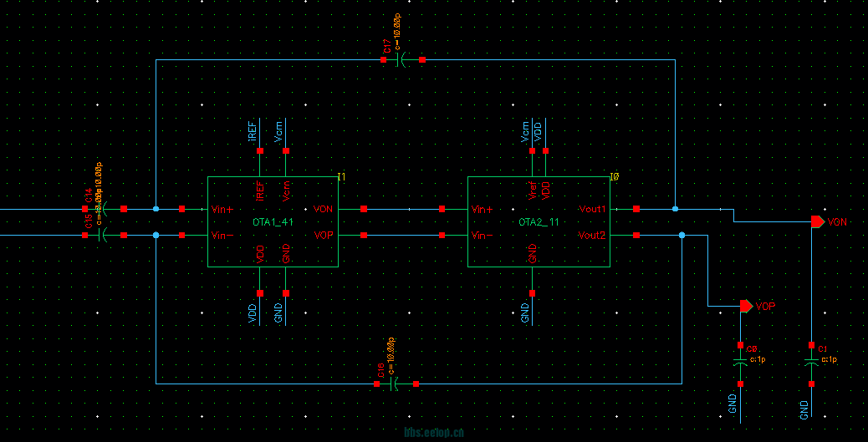Image resolution: width=868 pixels, height=442 pixels.
Task: Click junction dot on Vout2 output wire
Action: [682, 235]
